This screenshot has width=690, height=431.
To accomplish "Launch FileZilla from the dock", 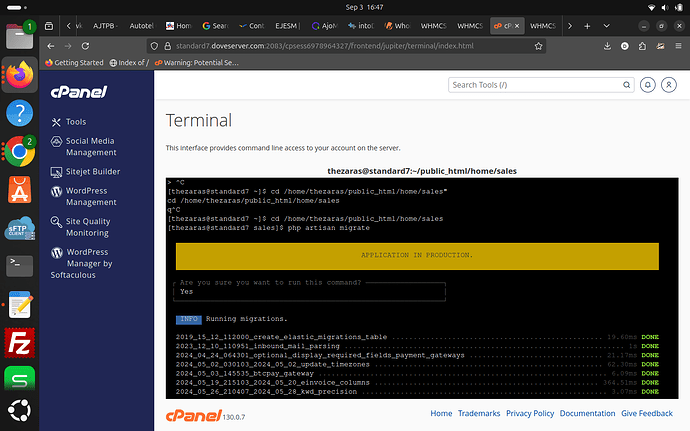I will click(x=19, y=343).
